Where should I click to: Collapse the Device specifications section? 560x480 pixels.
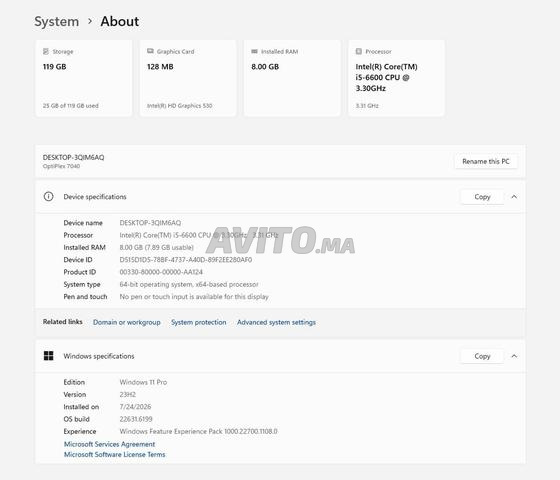click(514, 197)
